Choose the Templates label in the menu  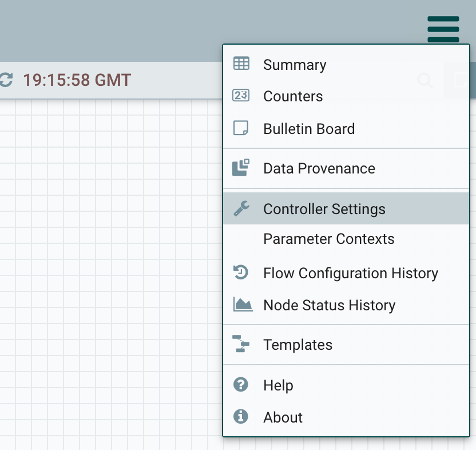click(297, 345)
